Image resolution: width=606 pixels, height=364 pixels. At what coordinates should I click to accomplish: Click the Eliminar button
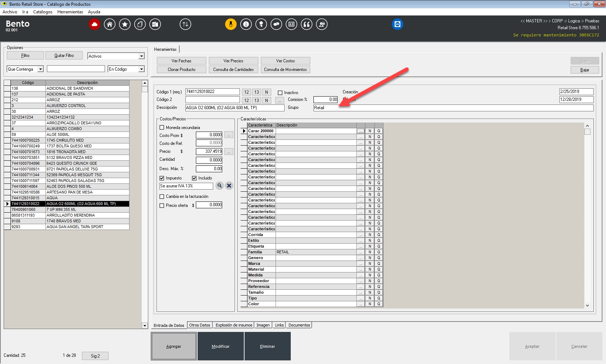[x=268, y=346]
